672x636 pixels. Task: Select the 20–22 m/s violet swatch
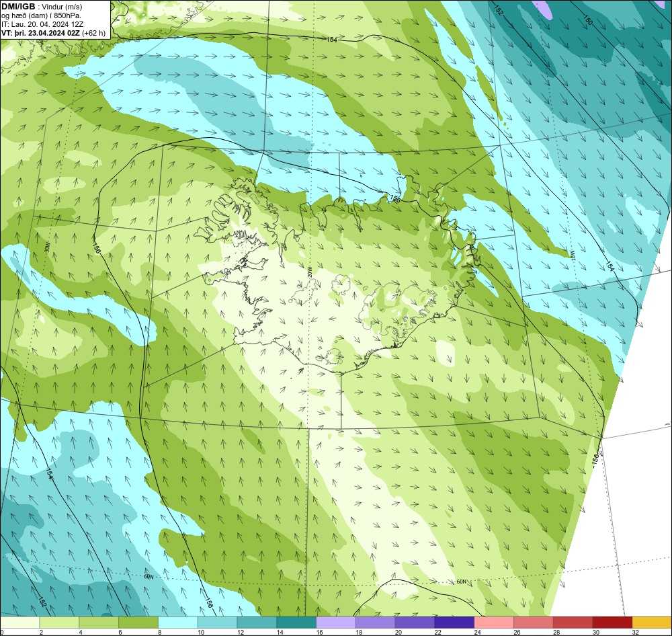[415, 623]
